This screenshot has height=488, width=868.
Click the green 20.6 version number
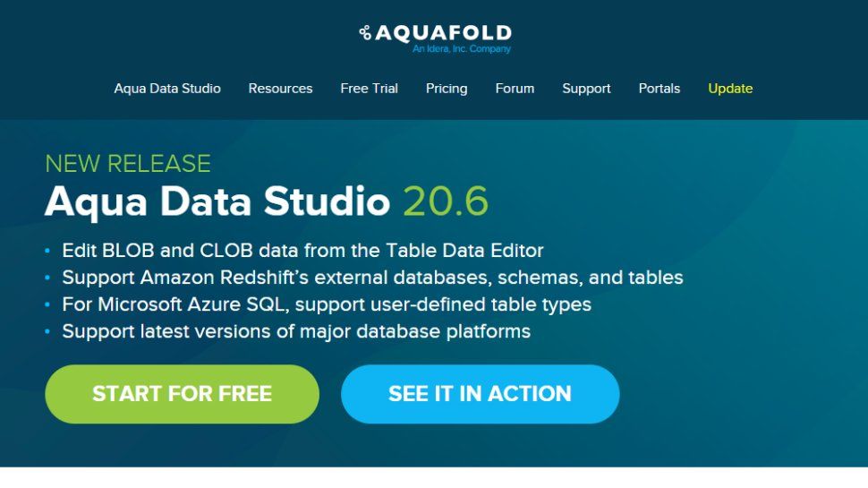pos(445,202)
